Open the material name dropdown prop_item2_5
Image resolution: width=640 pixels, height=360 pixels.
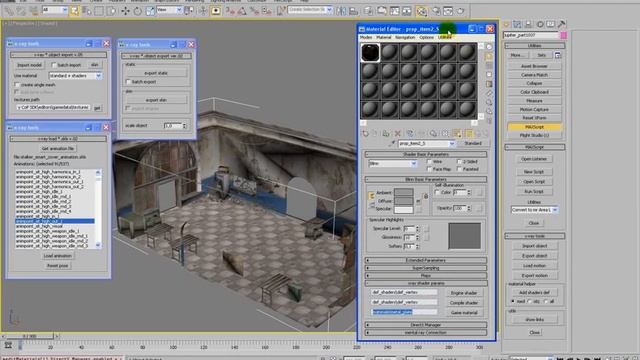click(426, 143)
